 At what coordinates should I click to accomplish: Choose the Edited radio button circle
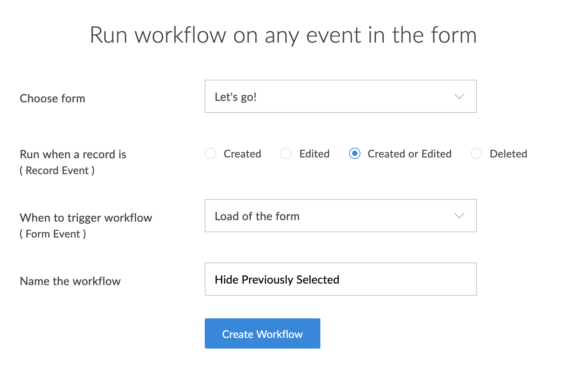point(286,154)
